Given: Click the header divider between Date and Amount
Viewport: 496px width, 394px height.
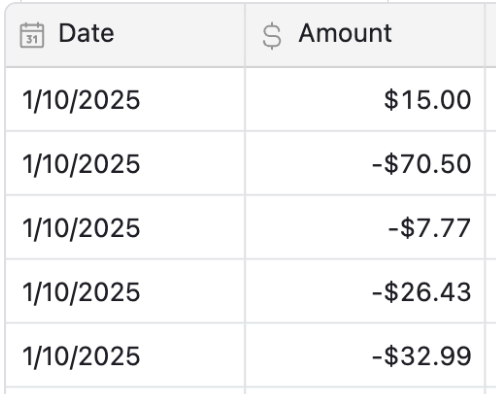Looking at the screenshot, I should [245, 35].
